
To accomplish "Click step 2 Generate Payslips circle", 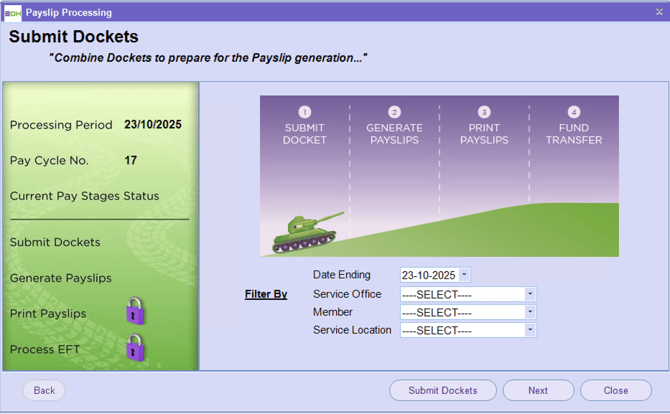I will click(x=394, y=113).
